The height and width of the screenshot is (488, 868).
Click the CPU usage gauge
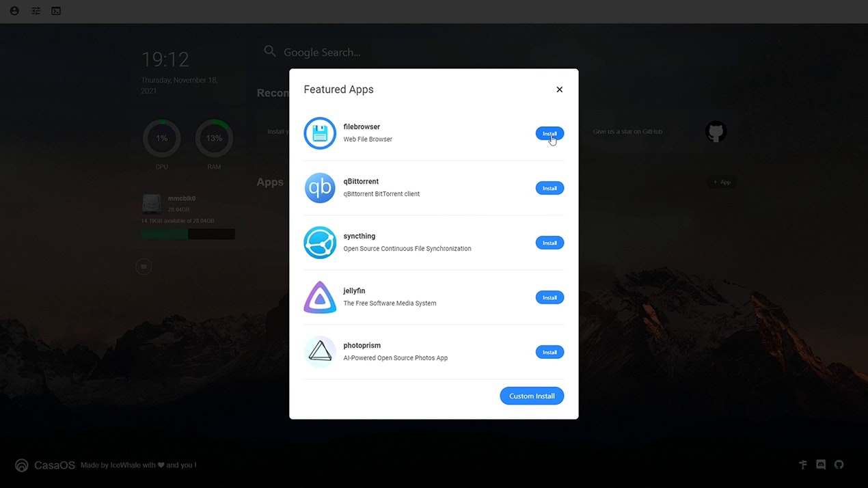[x=161, y=138]
